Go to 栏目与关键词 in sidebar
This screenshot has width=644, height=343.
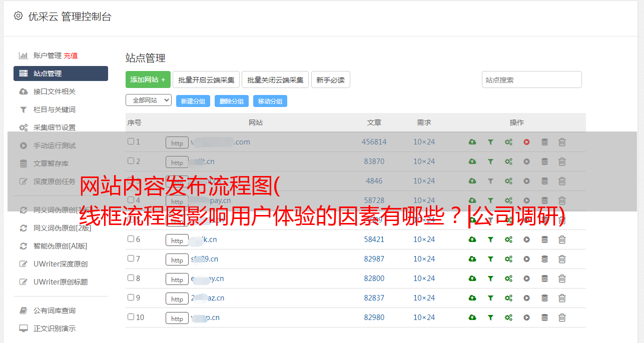pyautogui.click(x=55, y=109)
